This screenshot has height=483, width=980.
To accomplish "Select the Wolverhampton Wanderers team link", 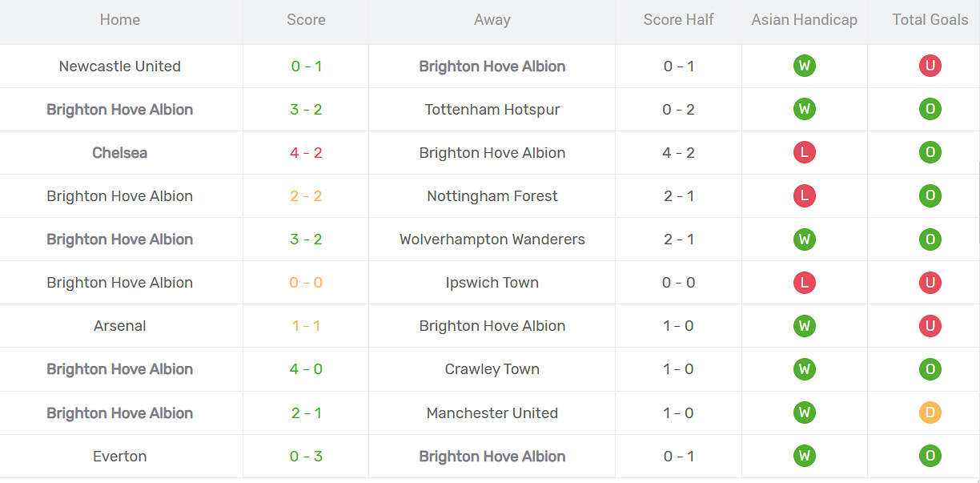I will [492, 239].
